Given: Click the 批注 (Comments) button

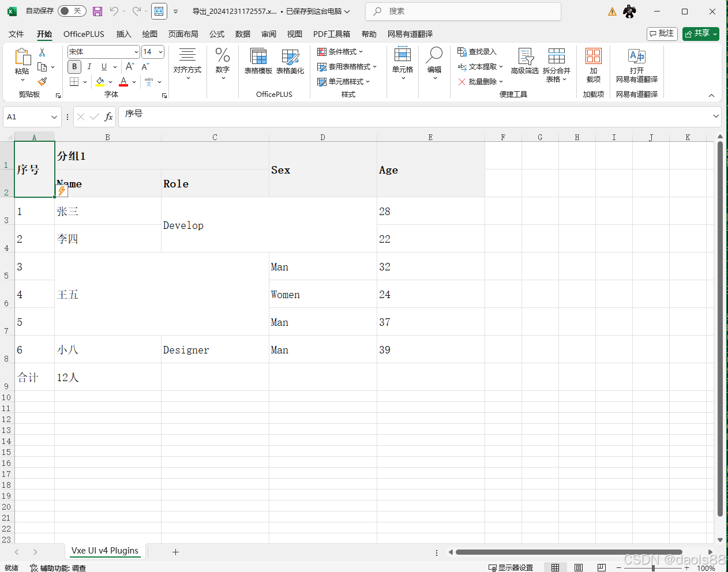Looking at the screenshot, I should 662,34.
